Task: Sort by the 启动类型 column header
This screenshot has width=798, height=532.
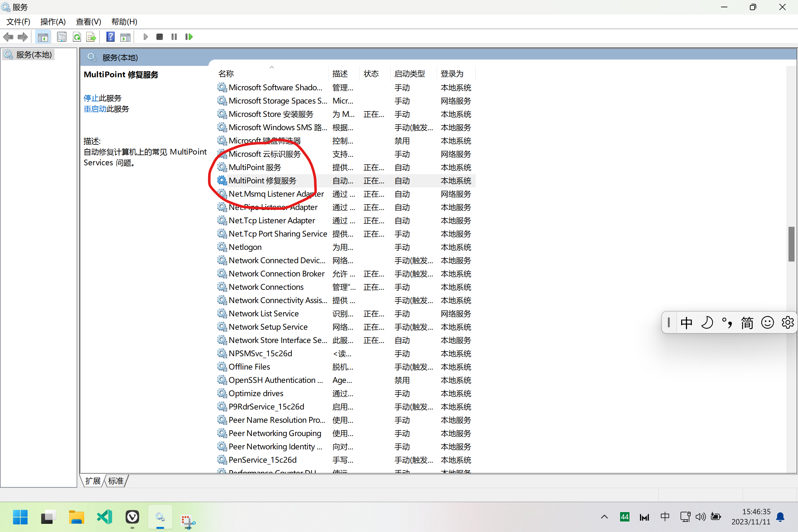Action: point(413,73)
